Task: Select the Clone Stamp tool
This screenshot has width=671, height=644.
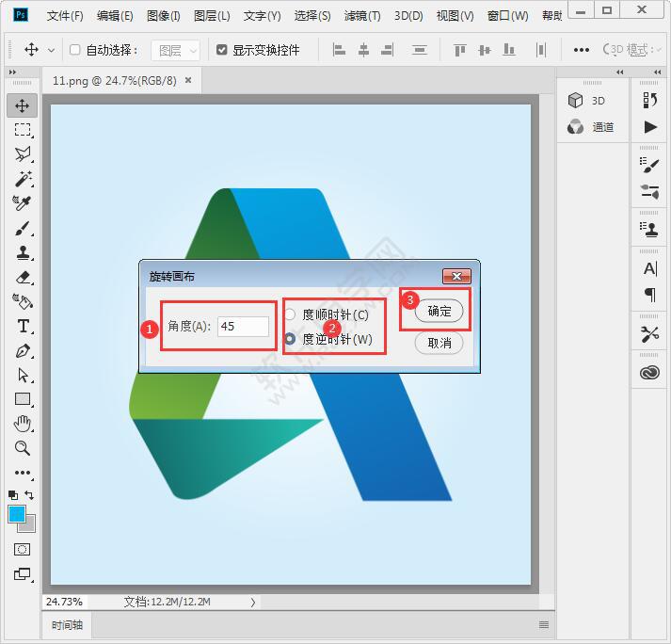Action: tap(23, 252)
